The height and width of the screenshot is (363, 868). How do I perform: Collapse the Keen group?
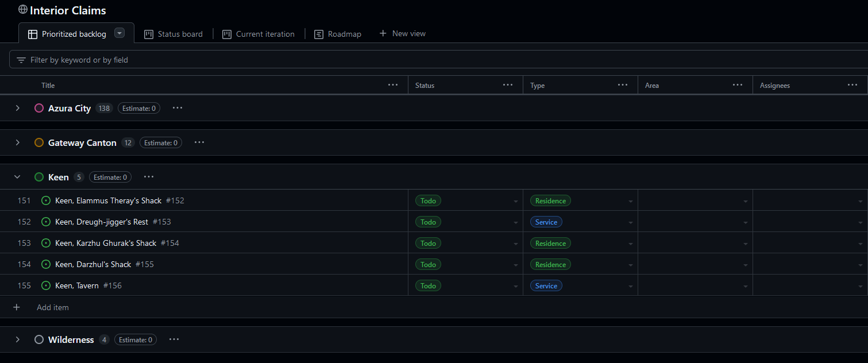click(x=17, y=177)
